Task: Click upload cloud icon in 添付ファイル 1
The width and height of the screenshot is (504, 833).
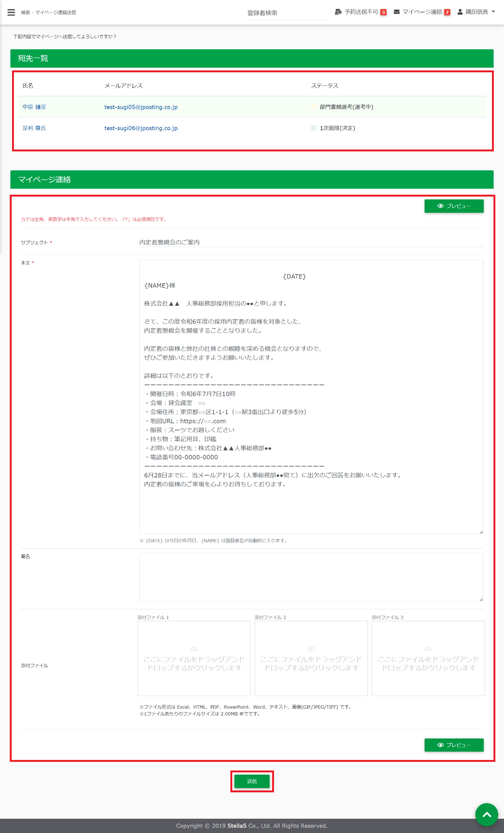Action: (194, 649)
